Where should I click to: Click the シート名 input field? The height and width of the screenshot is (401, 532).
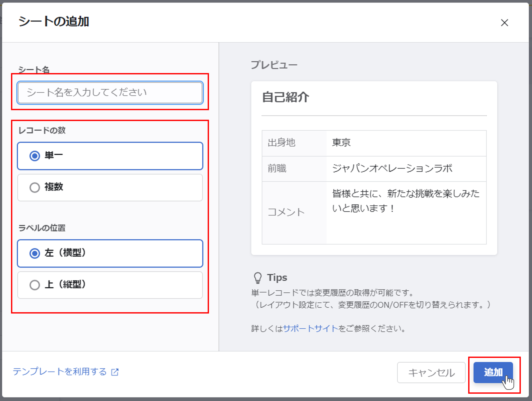point(110,93)
